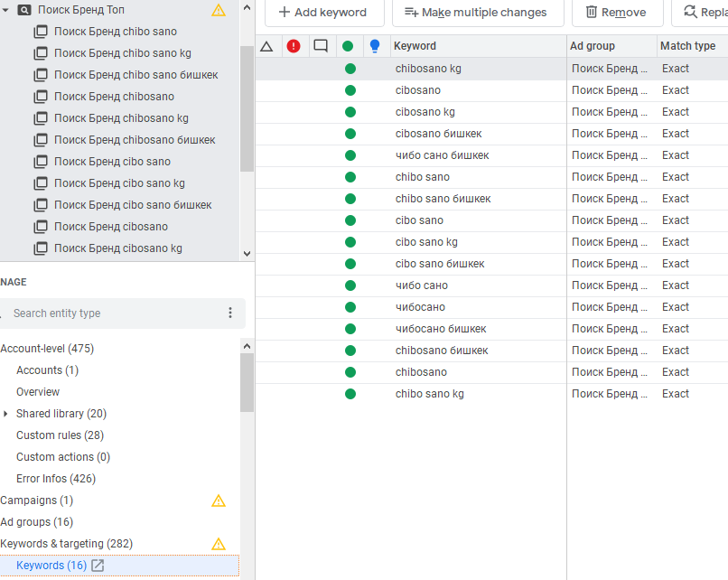The width and height of the screenshot is (728, 580).
Task: Click green status dot for чибо сано бишкек
Action: tap(350, 155)
